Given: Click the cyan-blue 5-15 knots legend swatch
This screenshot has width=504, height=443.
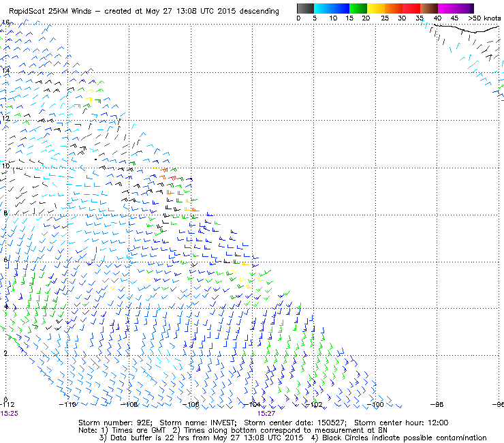Looking at the screenshot, I should tap(332, 8).
